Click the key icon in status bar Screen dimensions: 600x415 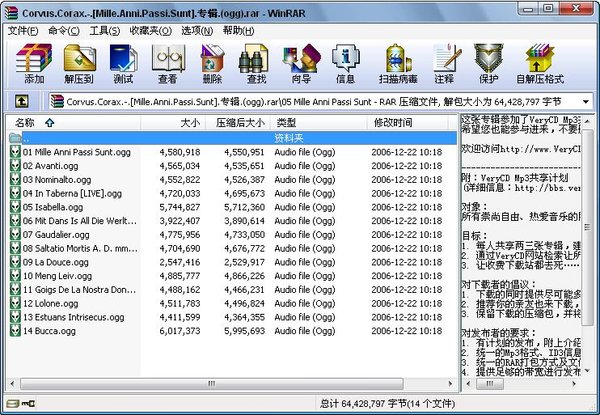pos(28,404)
